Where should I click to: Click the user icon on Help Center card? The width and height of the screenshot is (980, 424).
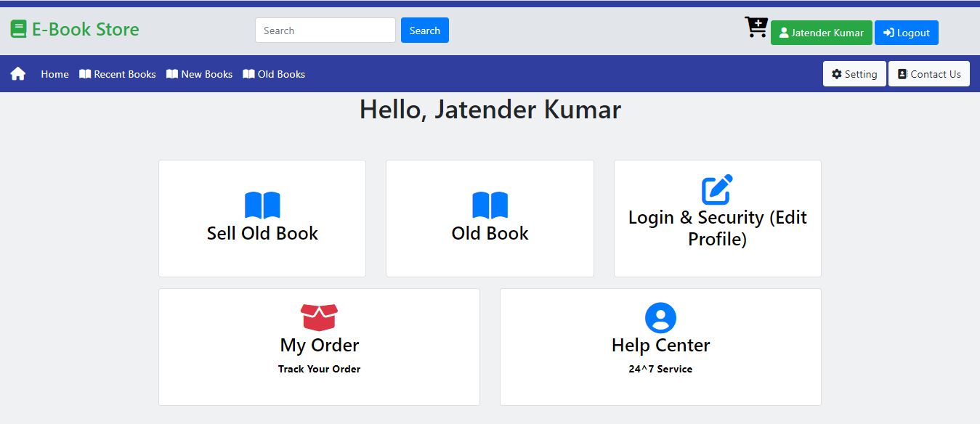pyautogui.click(x=660, y=317)
